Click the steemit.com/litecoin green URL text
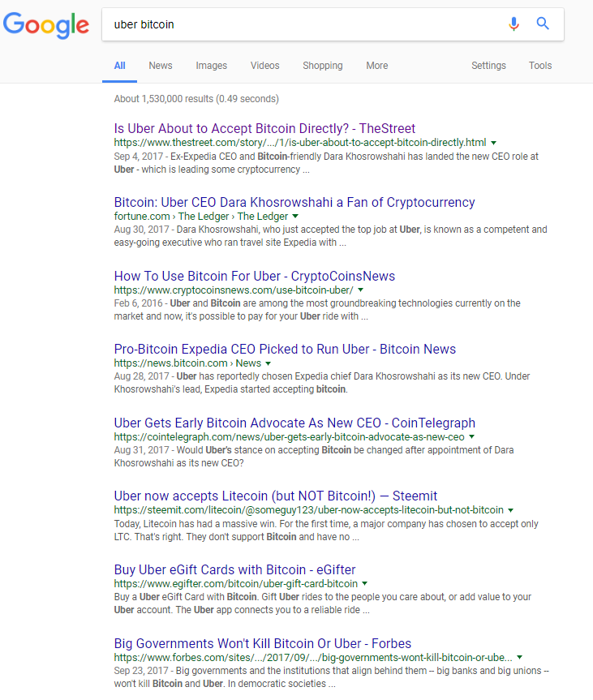This screenshot has width=593, height=700. pyautogui.click(x=308, y=510)
